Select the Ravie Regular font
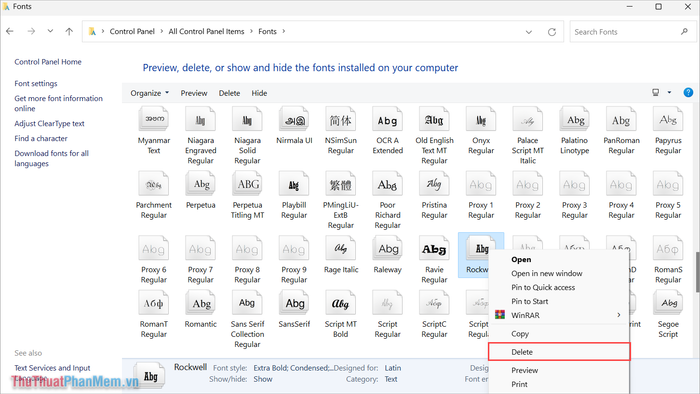Screen dimensions: 700x394 coord(434,260)
